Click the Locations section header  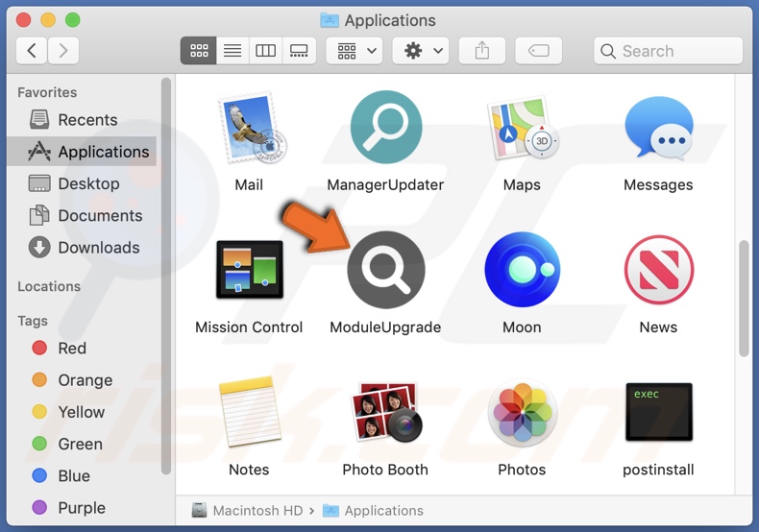[x=49, y=286]
